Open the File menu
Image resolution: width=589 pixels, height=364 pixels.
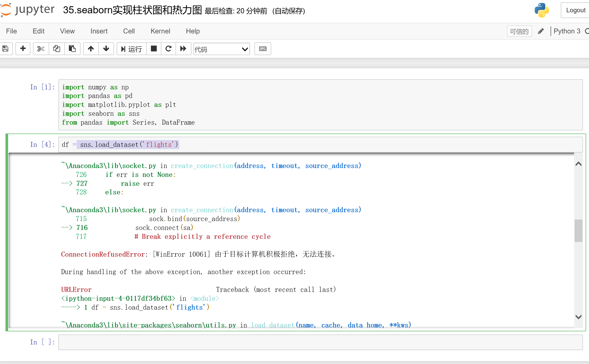(12, 31)
